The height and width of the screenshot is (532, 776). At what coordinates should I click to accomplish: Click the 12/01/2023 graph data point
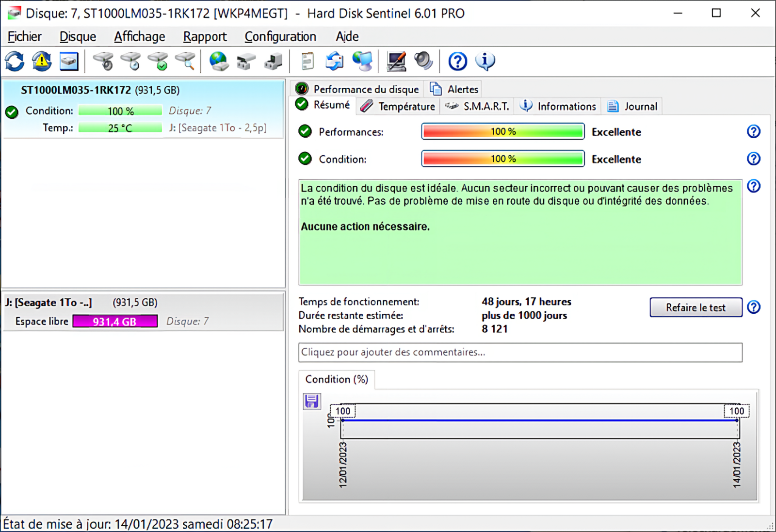(342, 420)
